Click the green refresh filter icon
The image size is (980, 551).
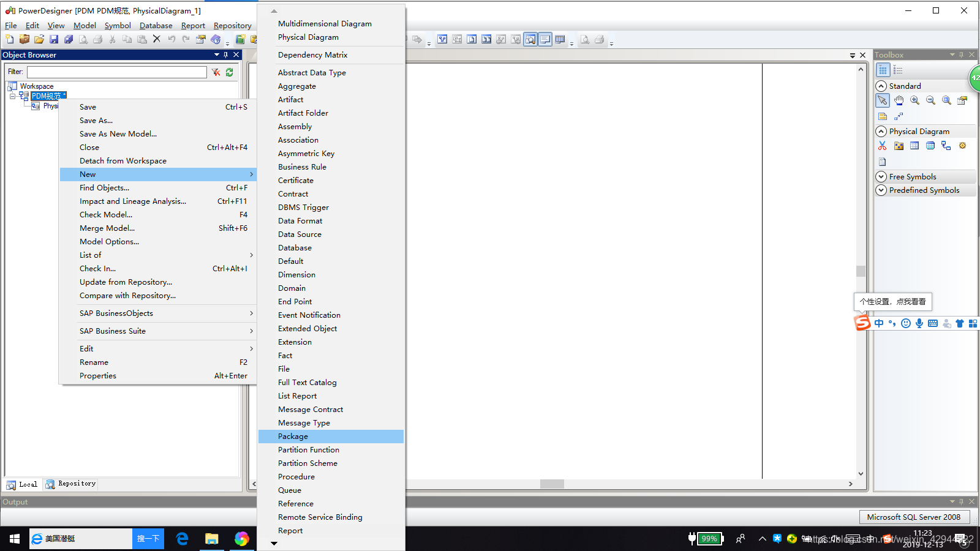pyautogui.click(x=229, y=72)
